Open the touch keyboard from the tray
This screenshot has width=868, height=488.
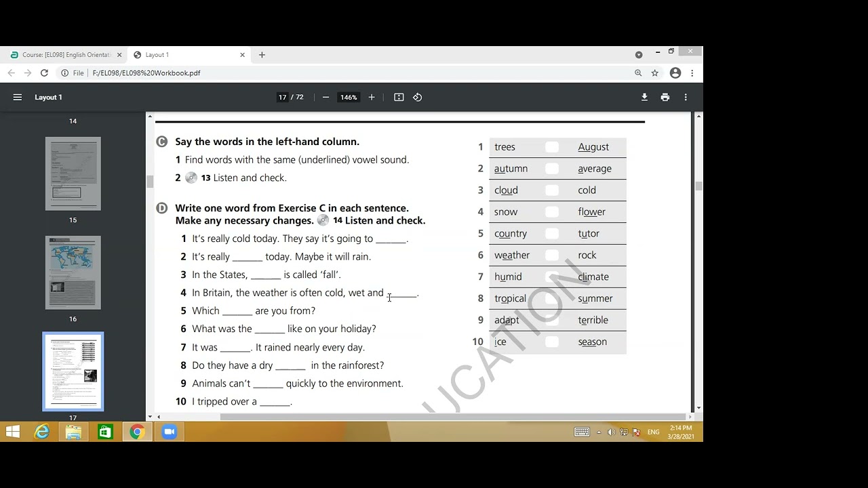click(x=582, y=432)
